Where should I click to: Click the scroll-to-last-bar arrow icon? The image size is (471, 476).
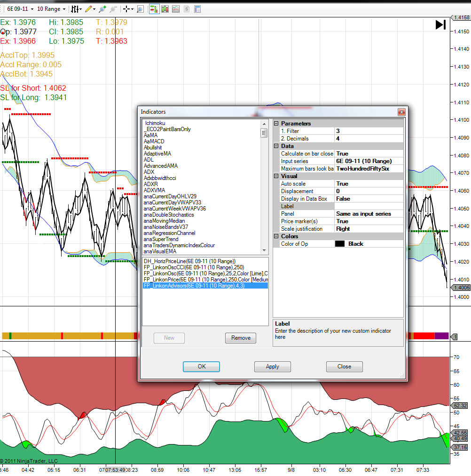coord(440,25)
